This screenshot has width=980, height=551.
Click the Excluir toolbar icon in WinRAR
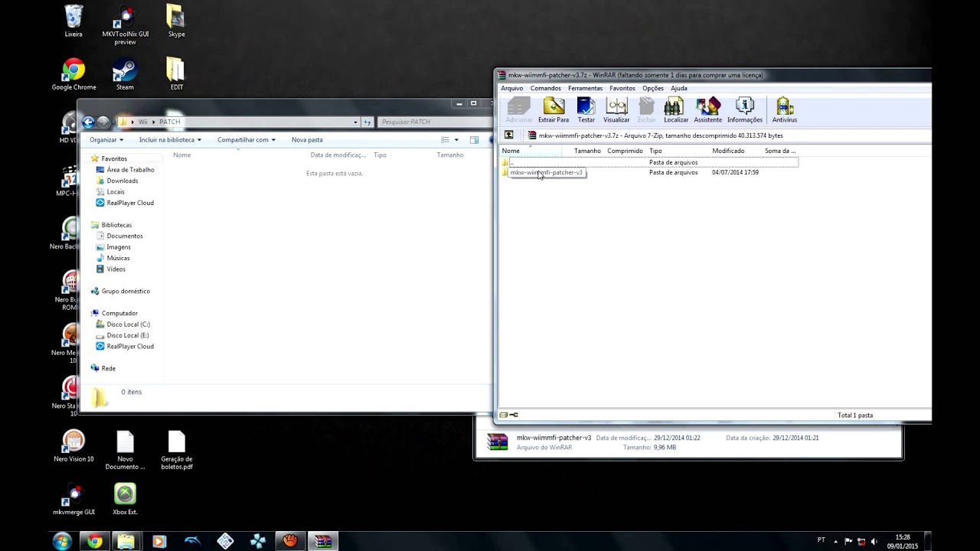(646, 110)
